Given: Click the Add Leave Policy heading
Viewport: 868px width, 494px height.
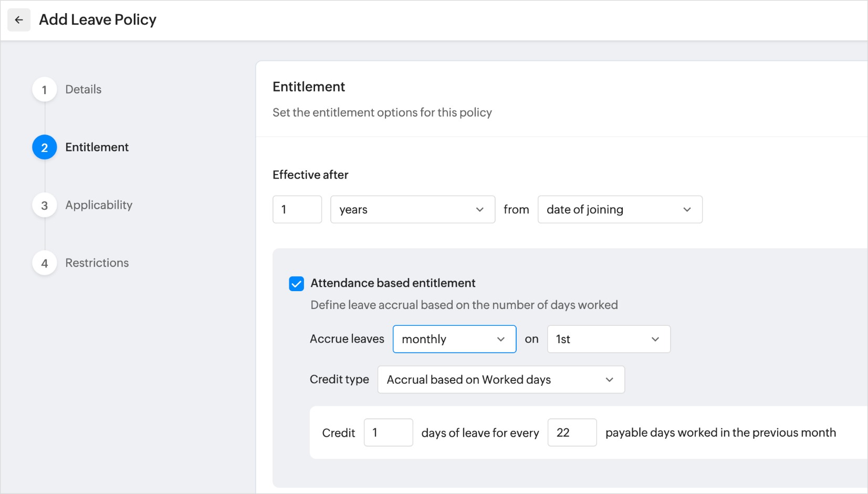Looking at the screenshot, I should 98,20.
